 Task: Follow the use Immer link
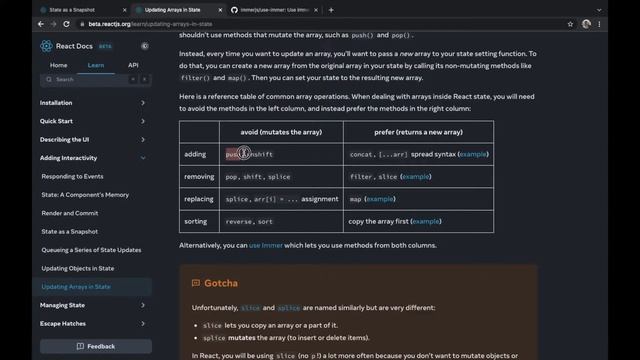tap(266, 245)
